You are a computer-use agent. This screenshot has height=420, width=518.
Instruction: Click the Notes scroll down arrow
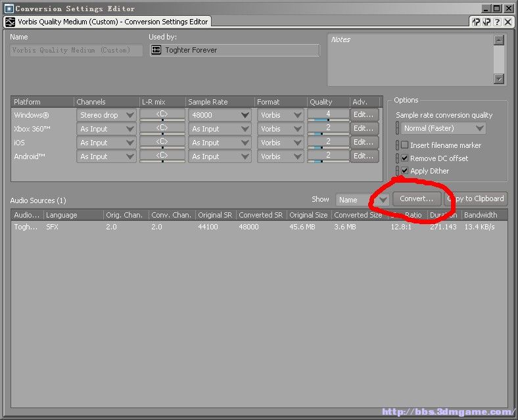(499, 79)
